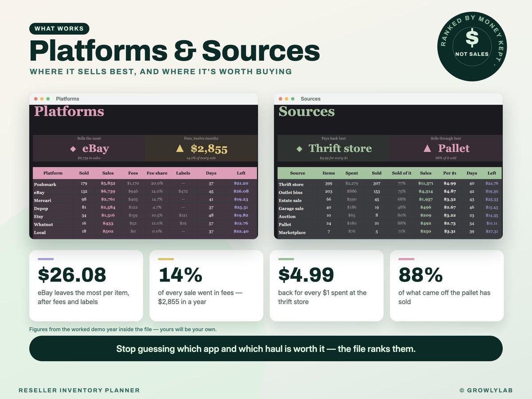The height and width of the screenshot is (399, 532).
Task: Click the Spent column header
Action: point(352,173)
